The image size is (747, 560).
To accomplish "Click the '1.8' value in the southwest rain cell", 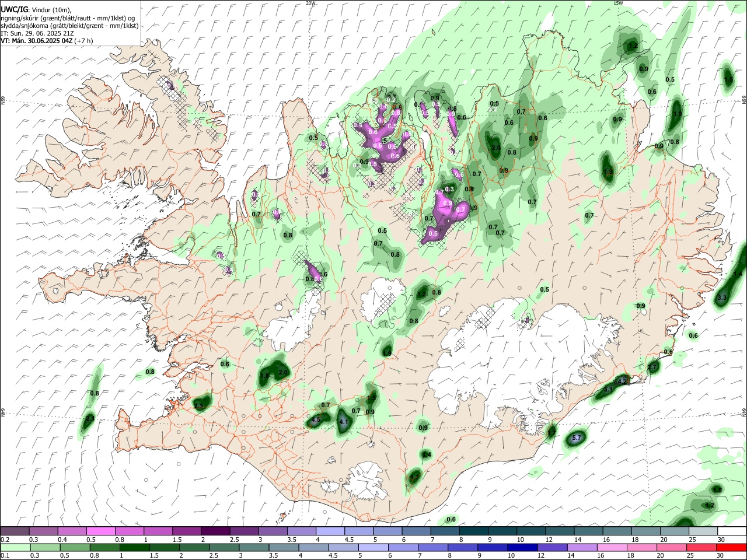I will tap(264, 376).
